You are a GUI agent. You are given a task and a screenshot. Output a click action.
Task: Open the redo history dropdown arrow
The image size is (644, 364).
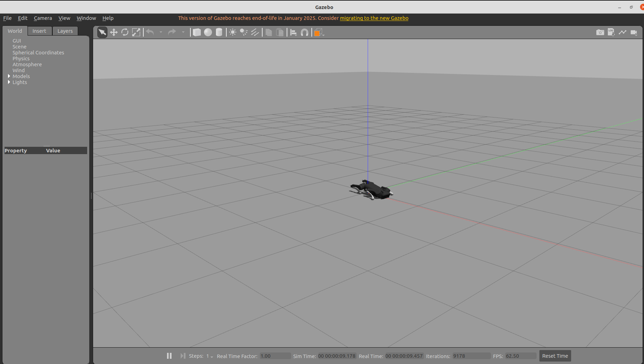[183, 32]
